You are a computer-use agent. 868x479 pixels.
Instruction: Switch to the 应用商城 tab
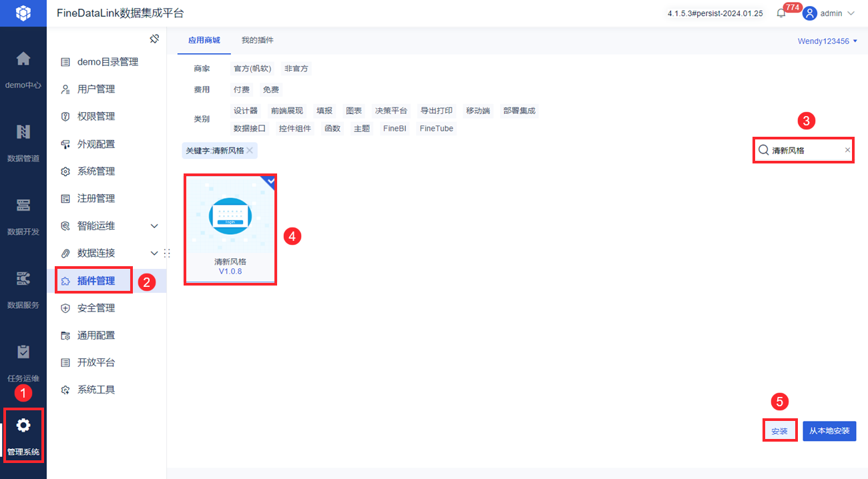(204, 41)
